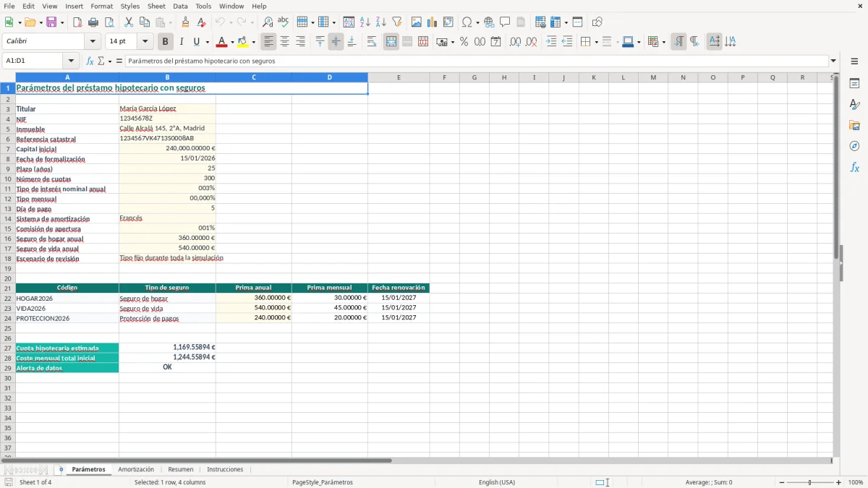Switch to Amortización sheet tab
The image size is (868, 488).
point(136,469)
